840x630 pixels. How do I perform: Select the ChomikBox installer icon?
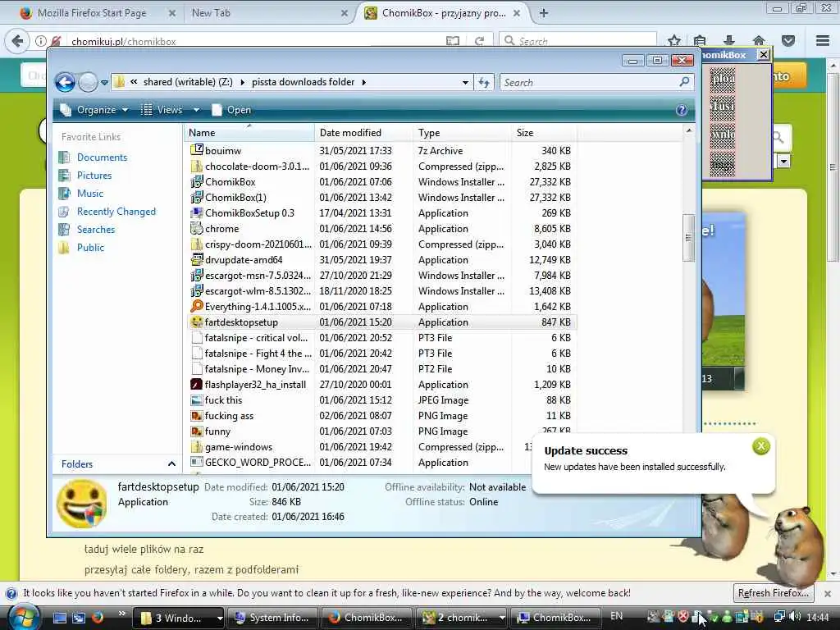pos(197,181)
